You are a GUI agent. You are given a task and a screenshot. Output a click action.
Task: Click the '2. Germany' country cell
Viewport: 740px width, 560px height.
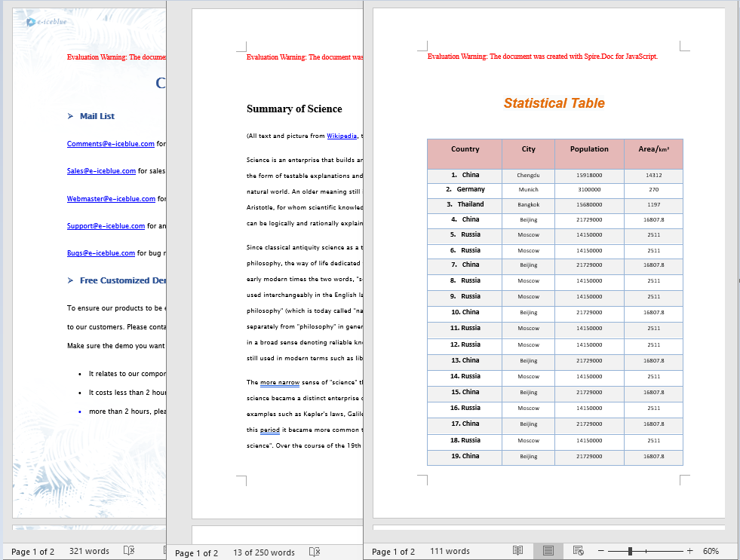point(465,189)
